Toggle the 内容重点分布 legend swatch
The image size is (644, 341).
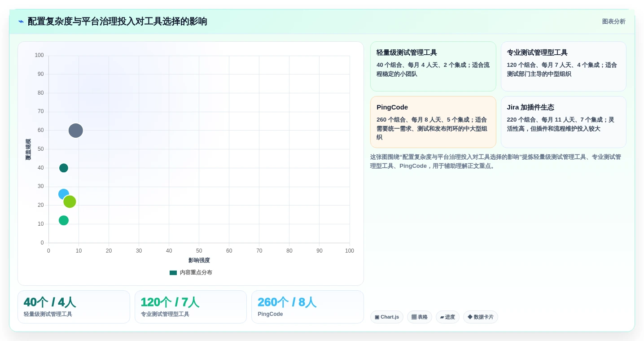click(x=173, y=272)
